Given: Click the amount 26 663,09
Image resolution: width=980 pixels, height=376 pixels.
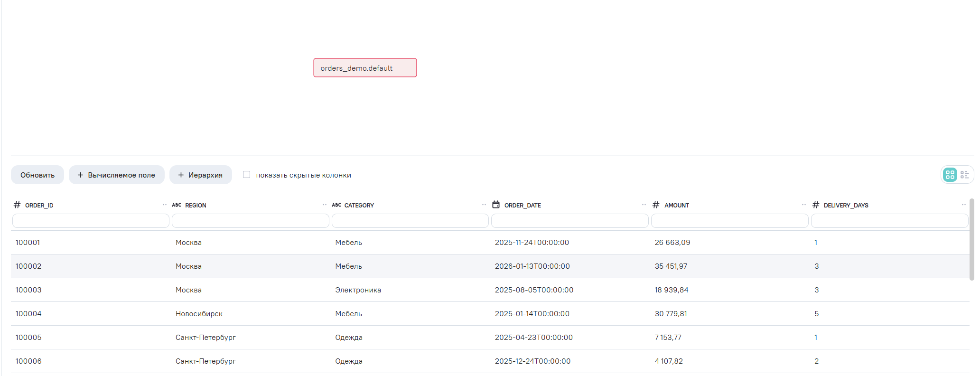Looking at the screenshot, I should [x=672, y=243].
